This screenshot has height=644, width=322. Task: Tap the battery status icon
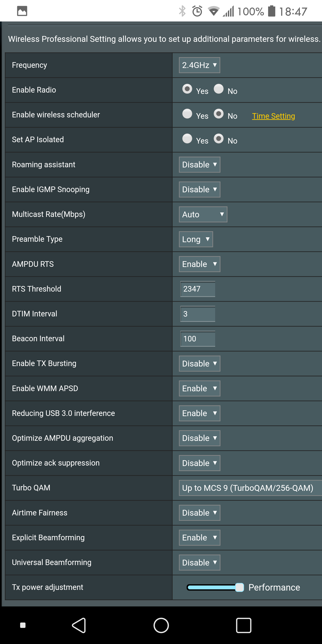pos(271,11)
